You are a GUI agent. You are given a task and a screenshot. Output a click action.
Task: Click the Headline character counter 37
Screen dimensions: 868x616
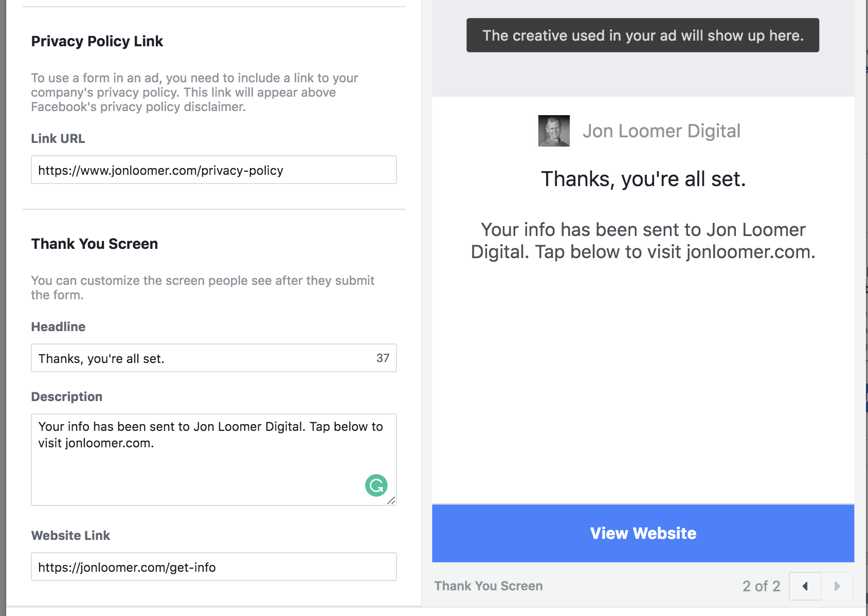[x=383, y=358]
